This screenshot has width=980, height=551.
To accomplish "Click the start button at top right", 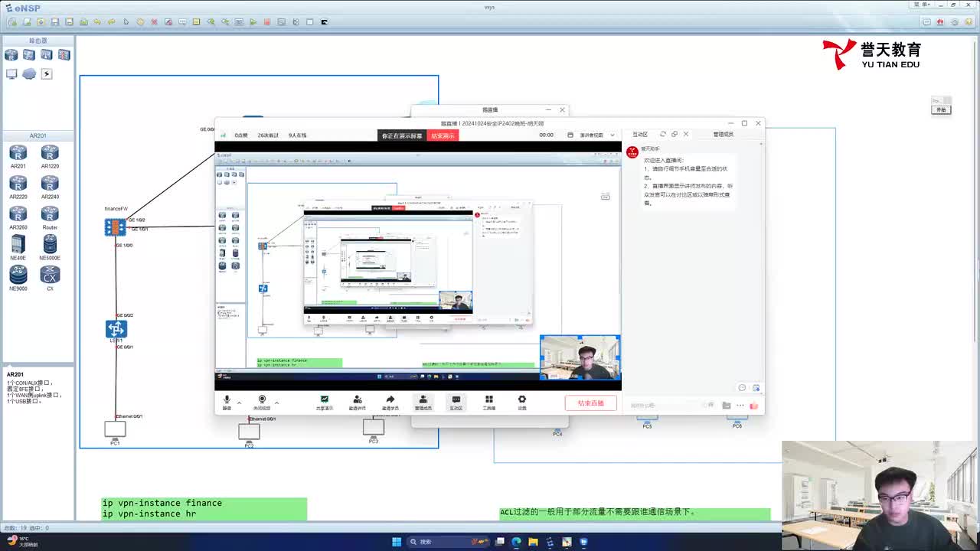I will (941, 109).
